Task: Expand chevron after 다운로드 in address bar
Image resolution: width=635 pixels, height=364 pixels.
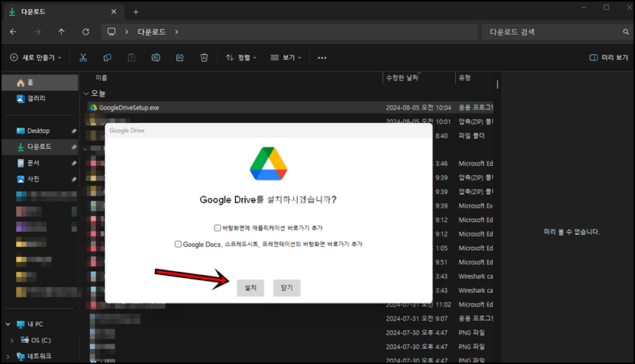Action: tap(177, 32)
